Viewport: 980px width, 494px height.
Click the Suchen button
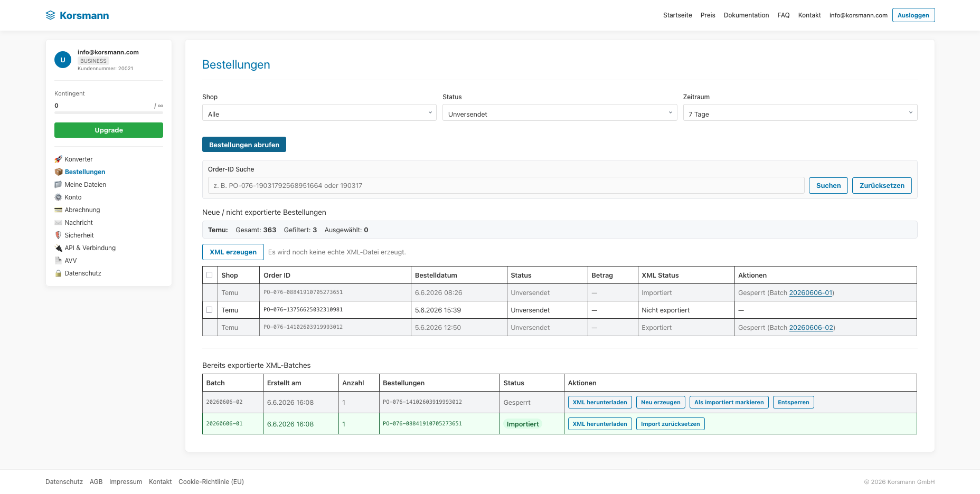828,186
